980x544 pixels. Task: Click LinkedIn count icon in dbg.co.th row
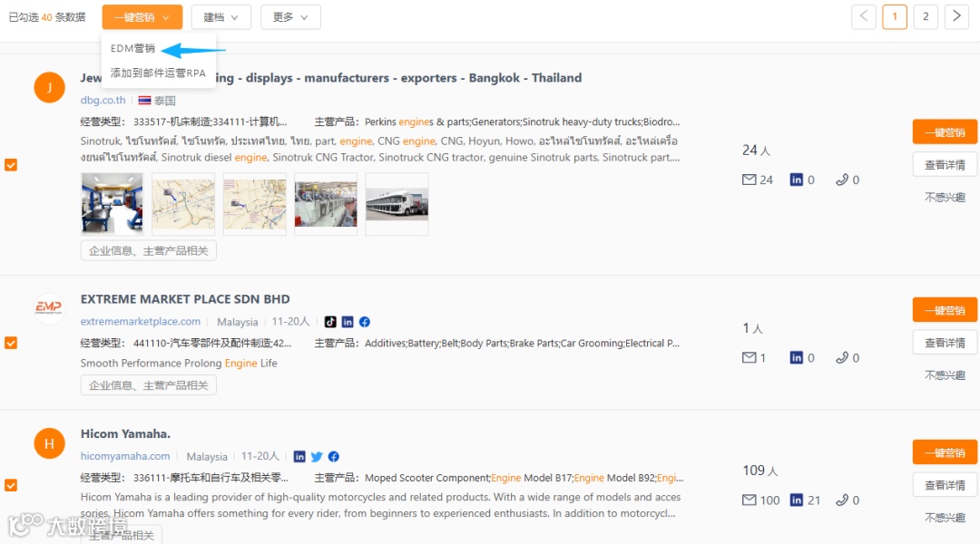pos(797,180)
